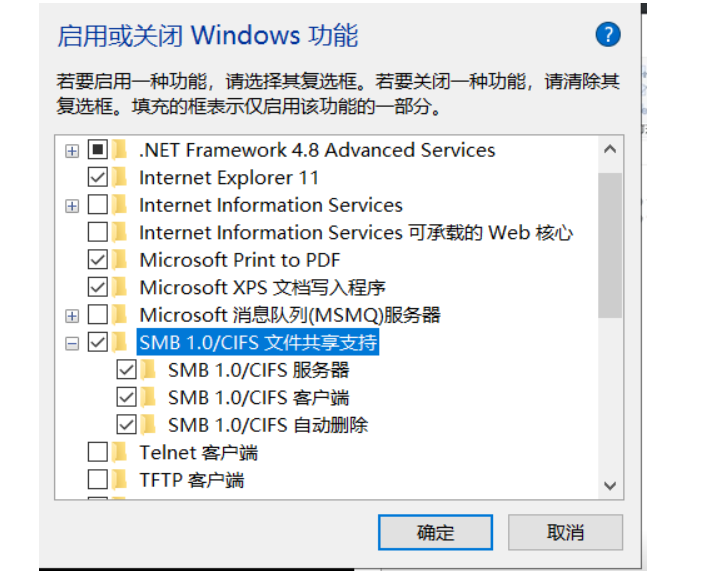
Task: Expand Internet Information Services tree node
Action: coord(71,206)
